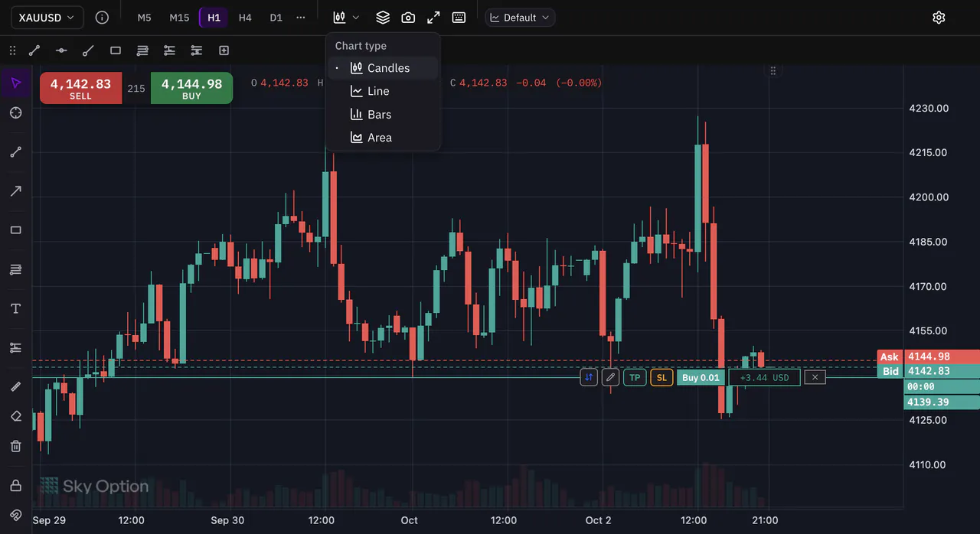
Task: Click the add-tool plus box icon
Action: click(x=224, y=50)
